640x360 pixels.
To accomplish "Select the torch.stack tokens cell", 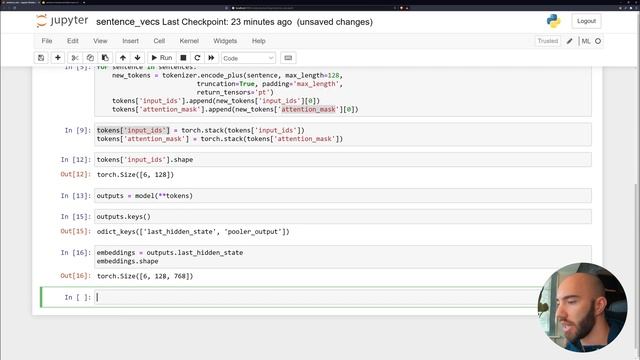I will pos(343,134).
